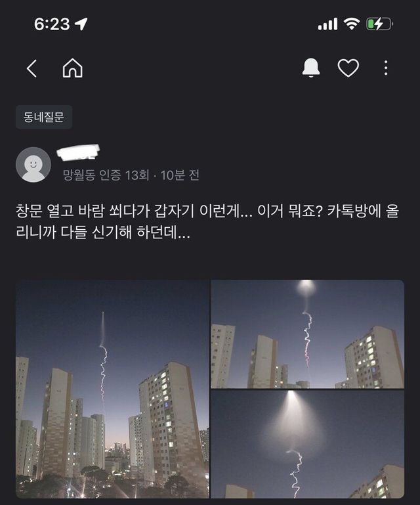Open the large left photo of sky trail
420x505 pixels.
pyautogui.click(x=112, y=389)
